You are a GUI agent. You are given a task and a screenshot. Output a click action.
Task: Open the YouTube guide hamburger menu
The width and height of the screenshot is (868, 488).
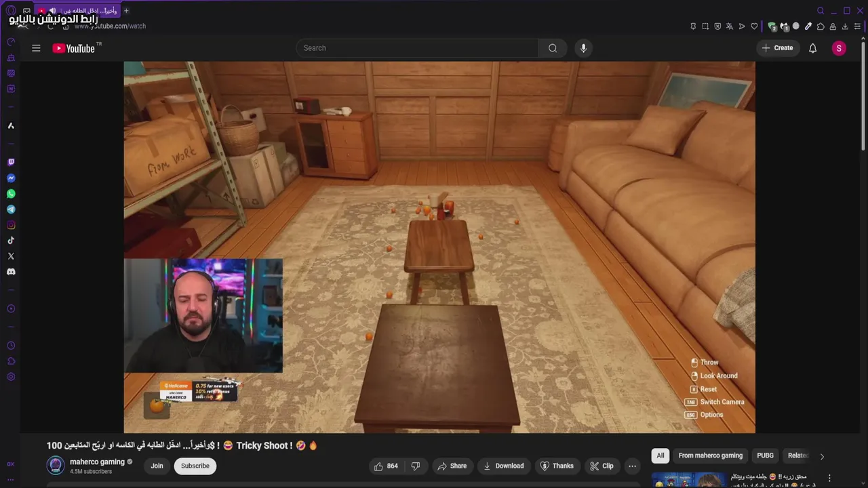36,48
